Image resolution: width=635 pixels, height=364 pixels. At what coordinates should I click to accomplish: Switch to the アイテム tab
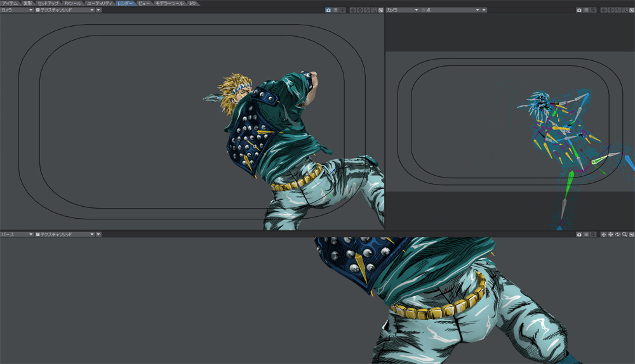pyautogui.click(x=10, y=3)
